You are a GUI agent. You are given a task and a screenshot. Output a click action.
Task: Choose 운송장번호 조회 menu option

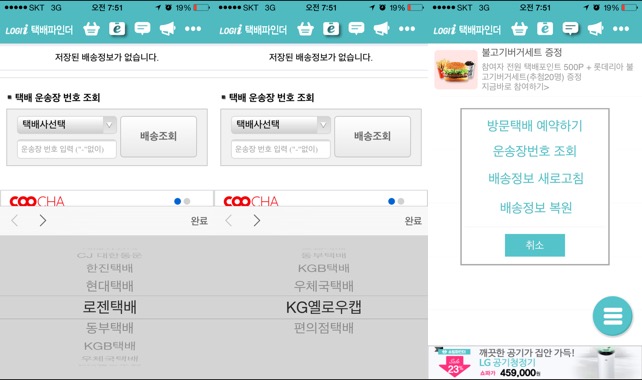pos(535,151)
